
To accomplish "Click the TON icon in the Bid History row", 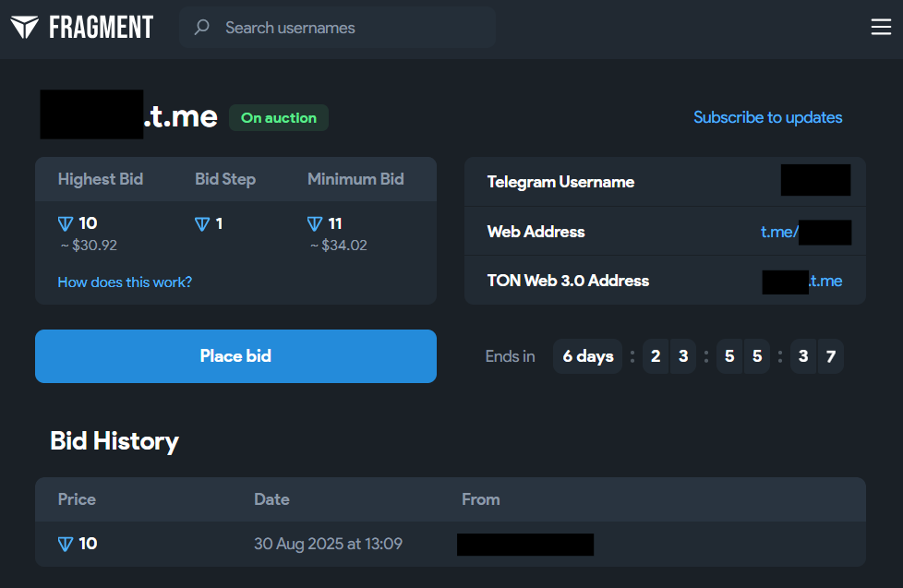I will [x=66, y=544].
